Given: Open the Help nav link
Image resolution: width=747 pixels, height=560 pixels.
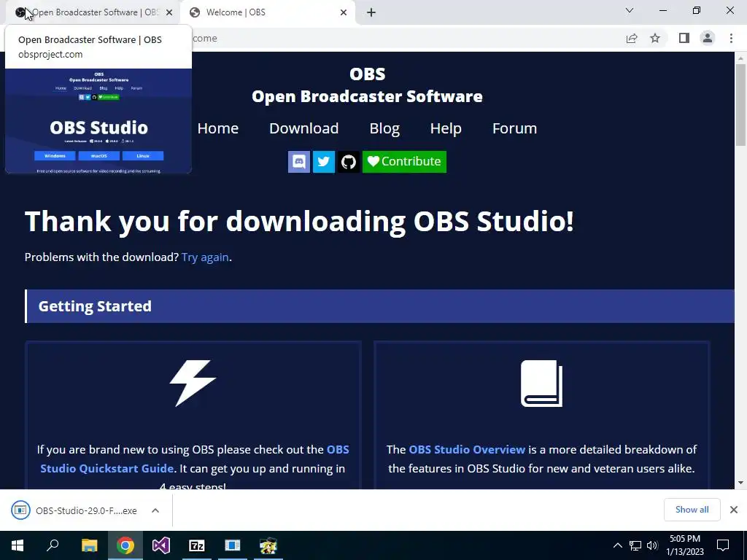Looking at the screenshot, I should tap(446, 128).
